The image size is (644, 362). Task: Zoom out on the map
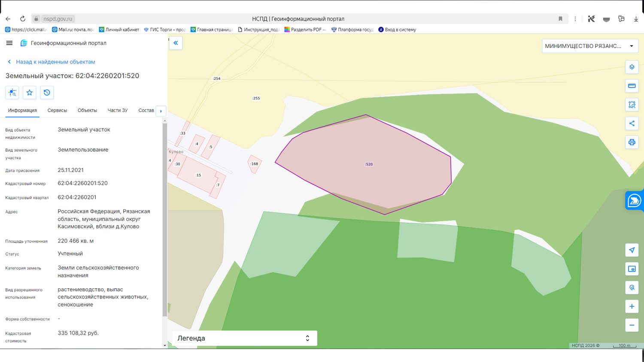click(x=632, y=325)
